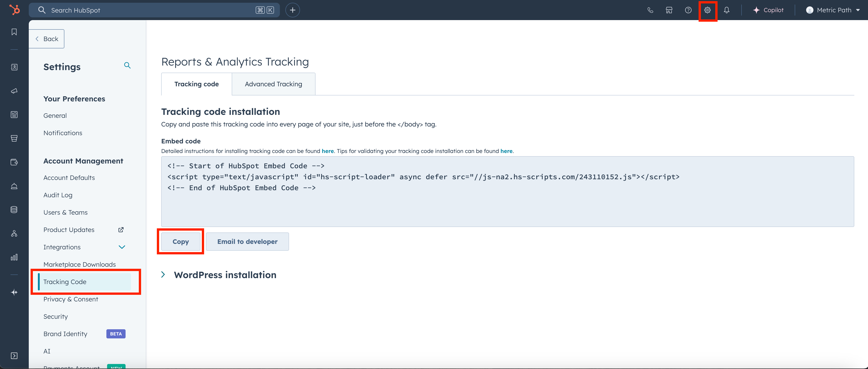Open the Marketing megaphone icon
The image size is (868, 369).
point(14,91)
